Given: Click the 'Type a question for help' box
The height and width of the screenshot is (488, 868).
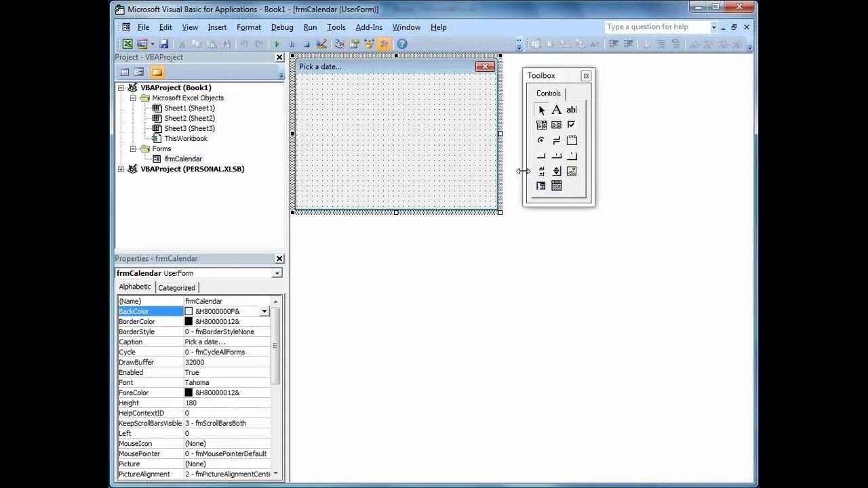Looking at the screenshot, I should pyautogui.click(x=657, y=27).
